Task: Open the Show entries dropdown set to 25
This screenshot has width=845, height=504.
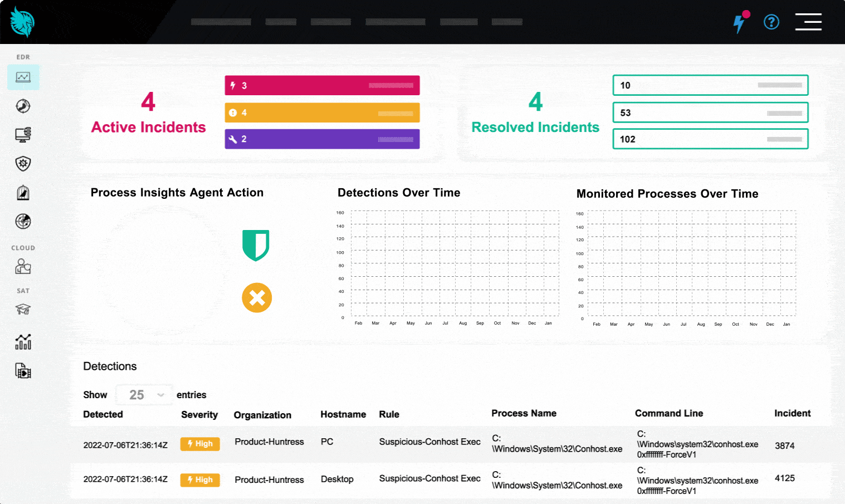Action: (x=144, y=394)
